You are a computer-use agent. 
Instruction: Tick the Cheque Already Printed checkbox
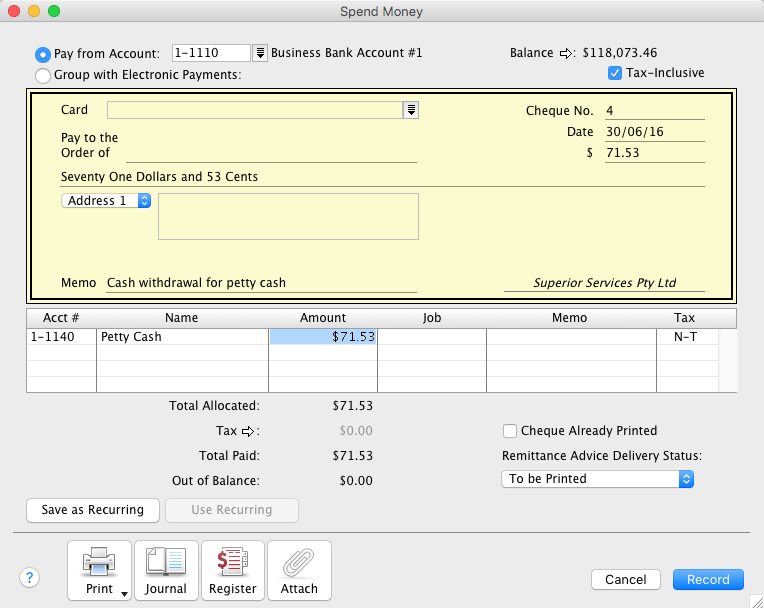[x=510, y=431]
